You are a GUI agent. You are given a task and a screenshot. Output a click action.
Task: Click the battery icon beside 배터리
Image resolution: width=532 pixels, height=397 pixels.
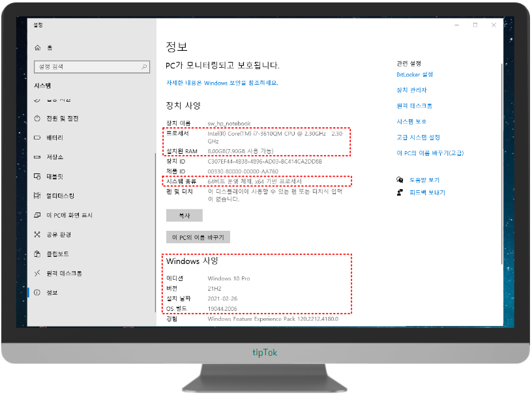point(37,138)
